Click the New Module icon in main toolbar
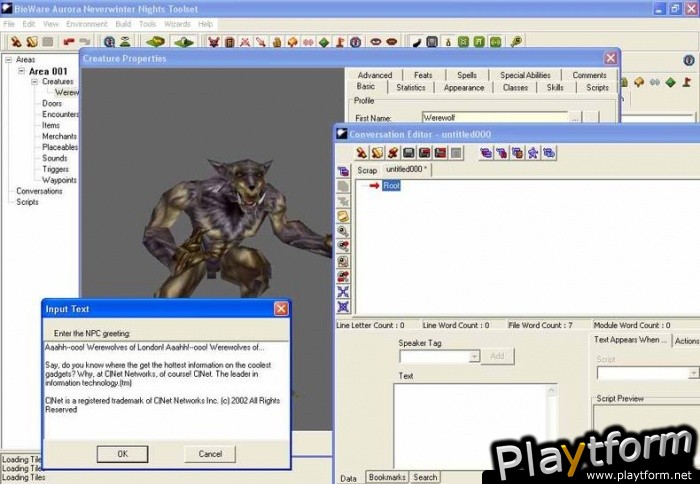The image size is (700, 484). click(16, 42)
